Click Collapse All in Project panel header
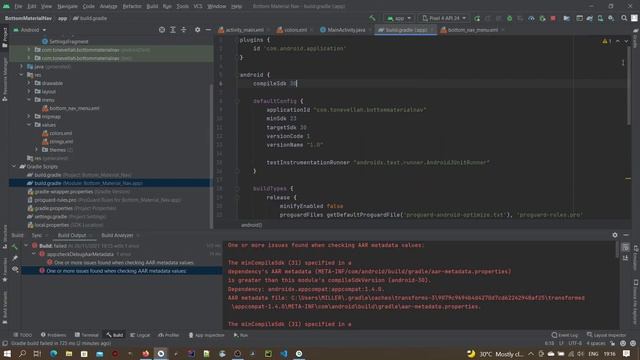This screenshot has width=640, height=360. tap(184, 30)
